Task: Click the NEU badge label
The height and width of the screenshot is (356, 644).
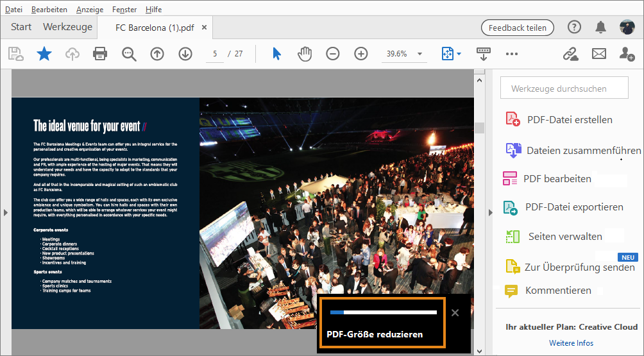Action: click(627, 257)
